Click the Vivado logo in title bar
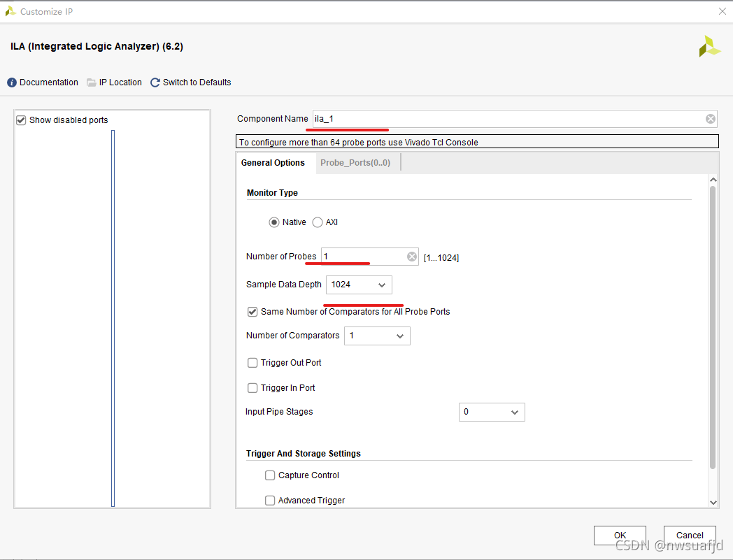733x560 pixels. pos(10,11)
